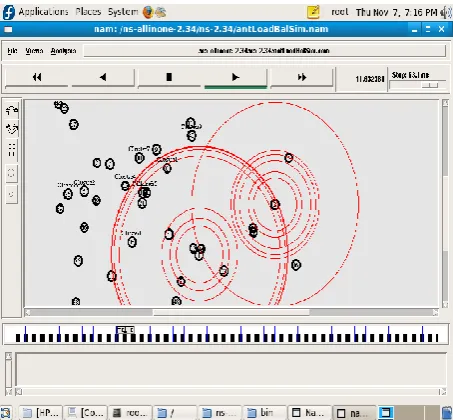453x420 pixels.
Task: Open the Analysis menu in nam
Action: pyautogui.click(x=63, y=51)
